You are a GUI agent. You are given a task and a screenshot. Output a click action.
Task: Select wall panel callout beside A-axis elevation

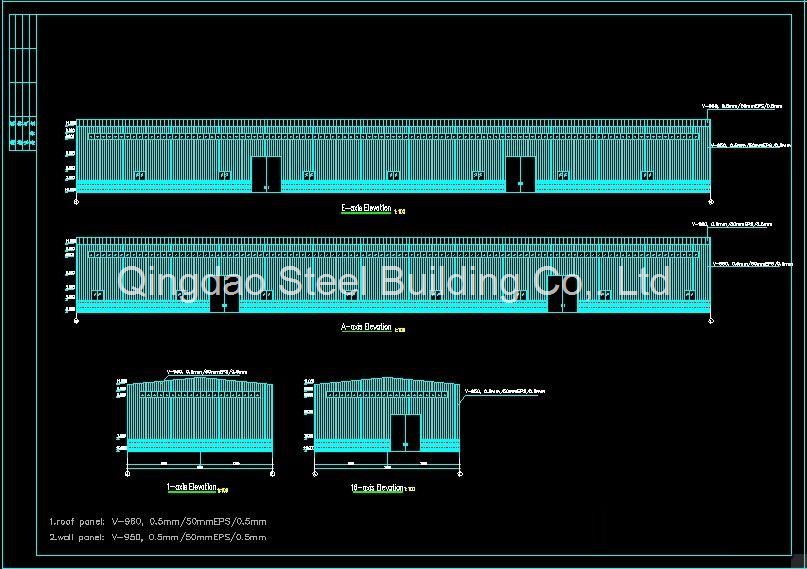[752, 263]
